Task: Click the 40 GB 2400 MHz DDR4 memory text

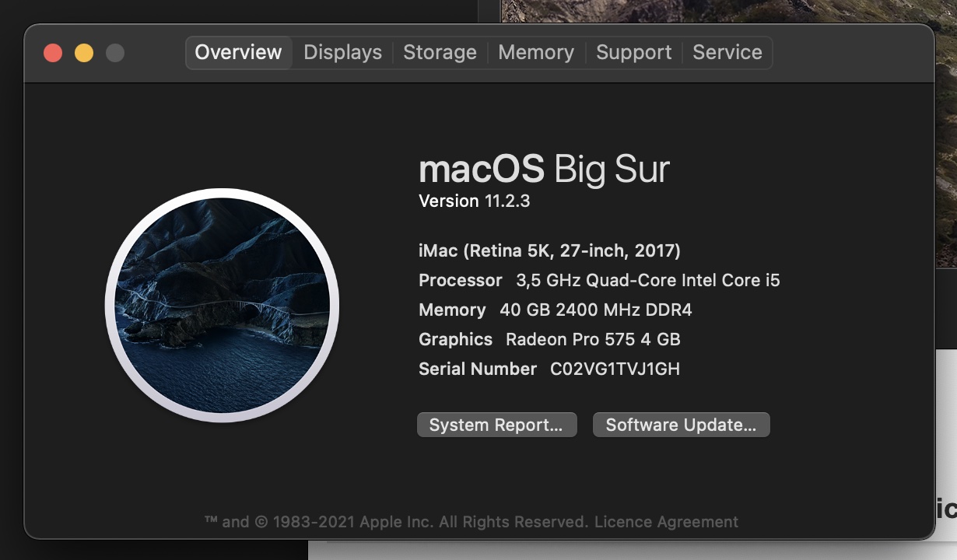Action: 595,310
